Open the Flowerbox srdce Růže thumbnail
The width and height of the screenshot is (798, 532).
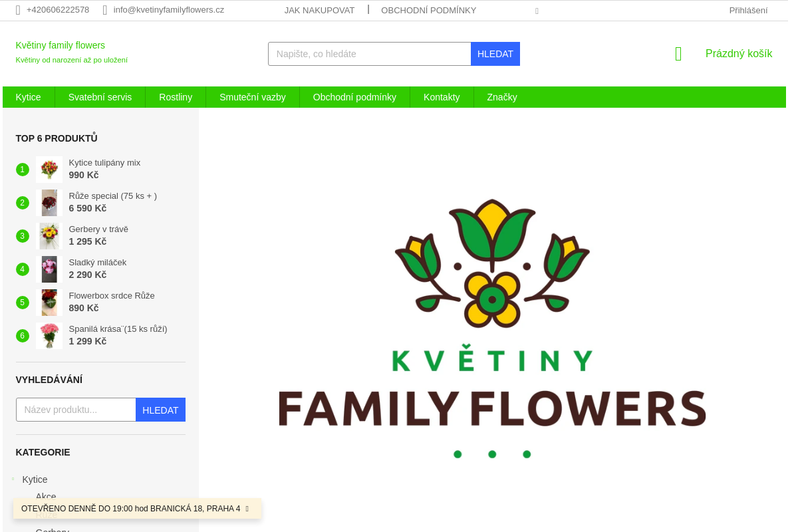pos(49,303)
